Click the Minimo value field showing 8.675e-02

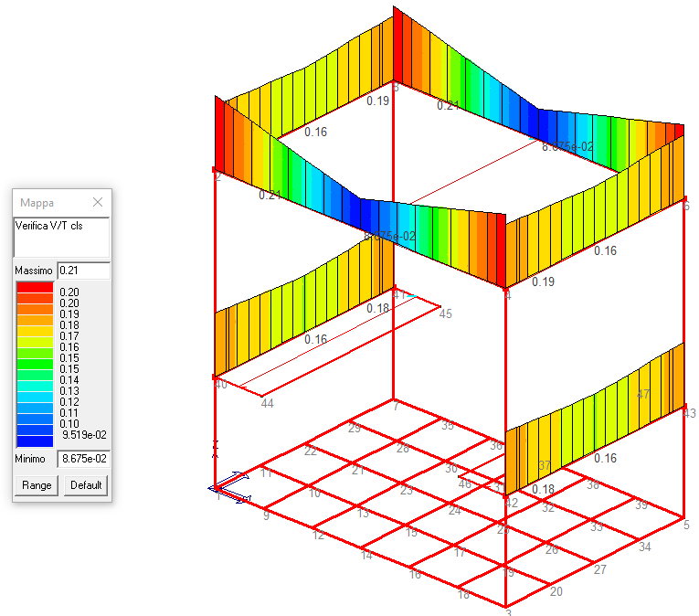pos(84,459)
